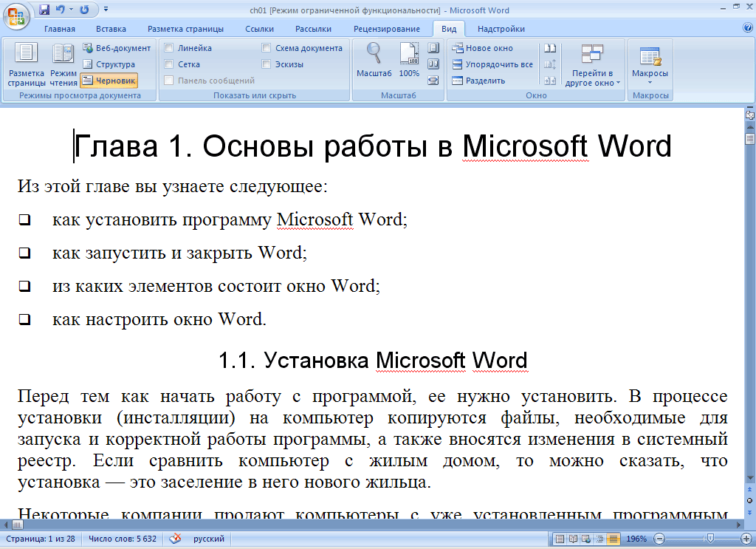This screenshot has height=549, width=756.
Task: Click View Side by Side icon
Action: pos(550,48)
